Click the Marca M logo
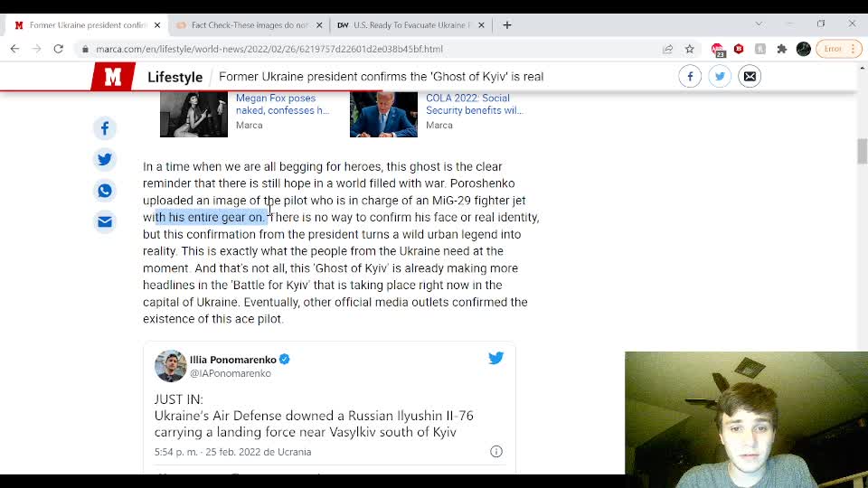The height and width of the screenshot is (488, 868). click(x=113, y=76)
